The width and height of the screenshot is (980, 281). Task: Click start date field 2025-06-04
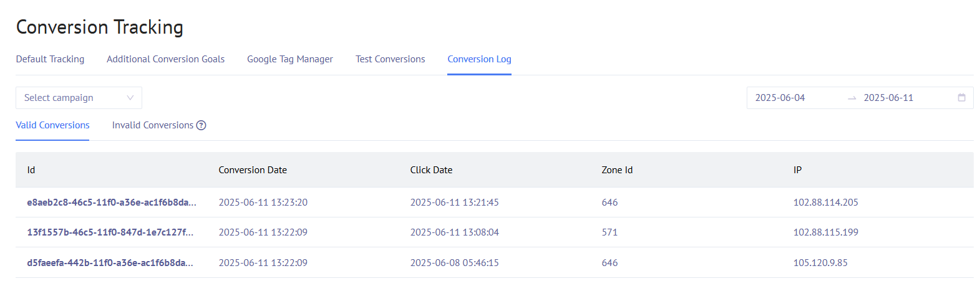pos(780,98)
